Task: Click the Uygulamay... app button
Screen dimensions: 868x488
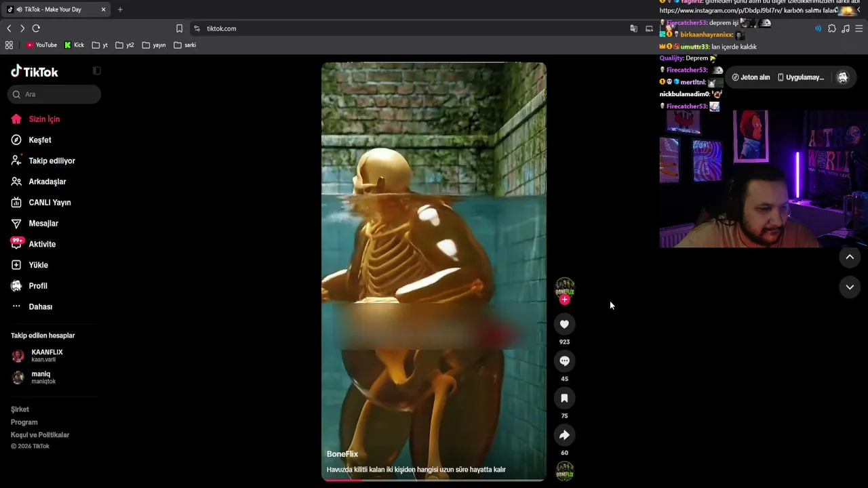Action: tap(801, 77)
